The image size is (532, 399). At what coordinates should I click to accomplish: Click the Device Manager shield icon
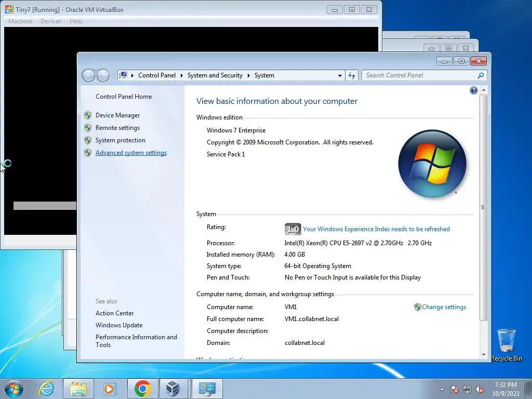click(x=88, y=115)
